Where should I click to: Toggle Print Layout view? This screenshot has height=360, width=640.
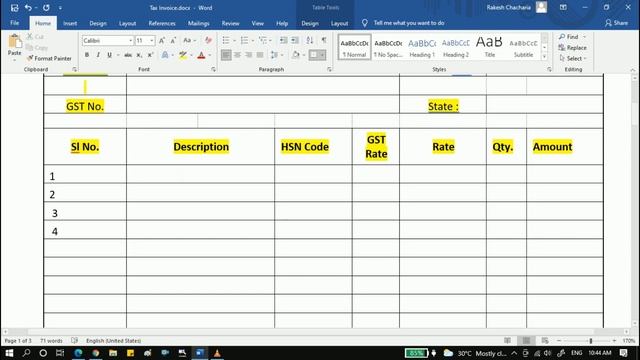(526, 340)
